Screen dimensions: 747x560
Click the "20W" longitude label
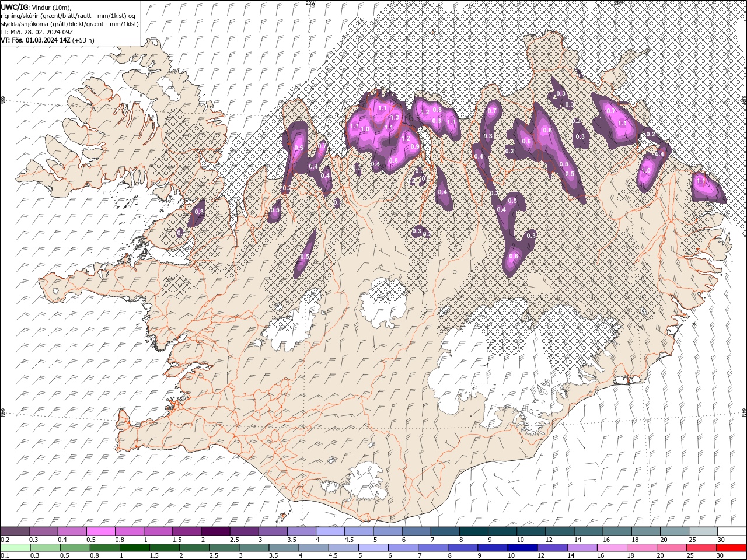(310, 3)
